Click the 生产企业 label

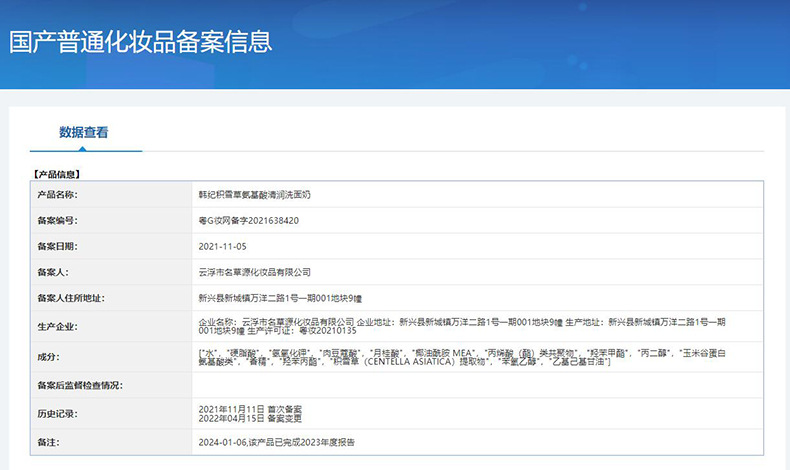[57, 326]
